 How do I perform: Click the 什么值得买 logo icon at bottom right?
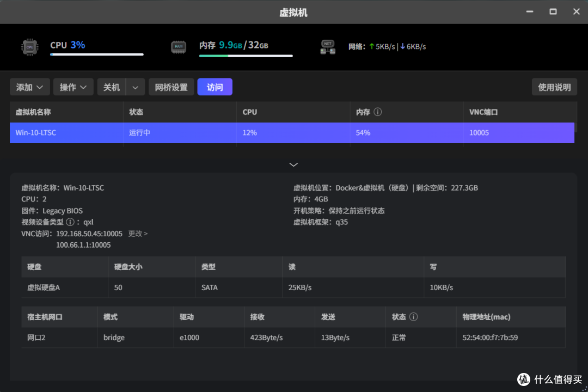click(524, 379)
